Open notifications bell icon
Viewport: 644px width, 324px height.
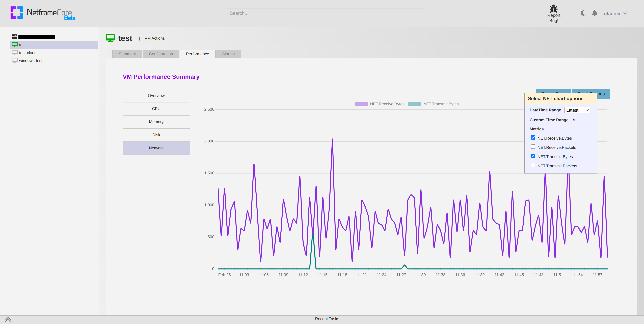(x=595, y=13)
